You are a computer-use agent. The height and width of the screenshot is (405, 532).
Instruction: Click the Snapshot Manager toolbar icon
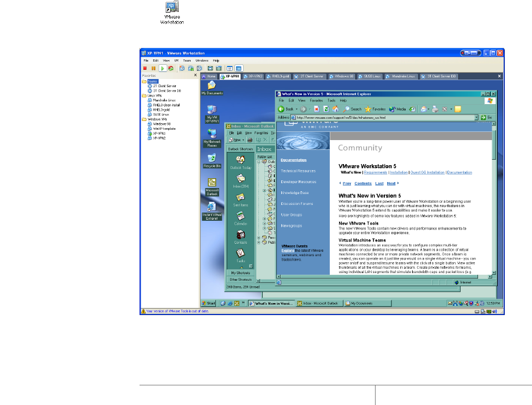click(199, 69)
